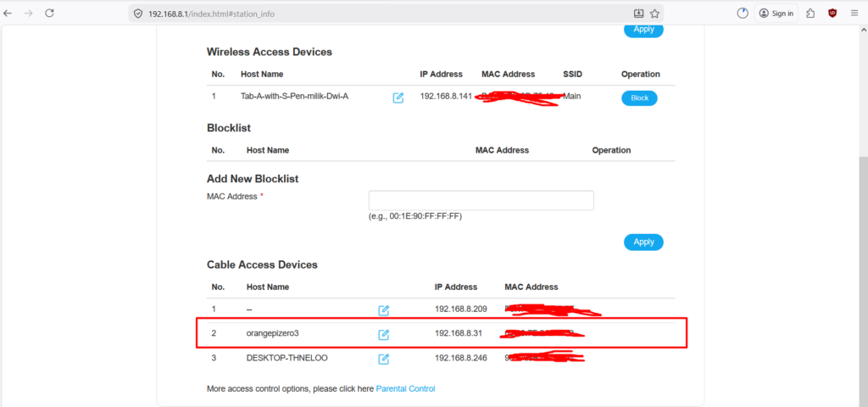Click the page vertical scrollbar
Screen dimensions: 868x407
click(863, 254)
